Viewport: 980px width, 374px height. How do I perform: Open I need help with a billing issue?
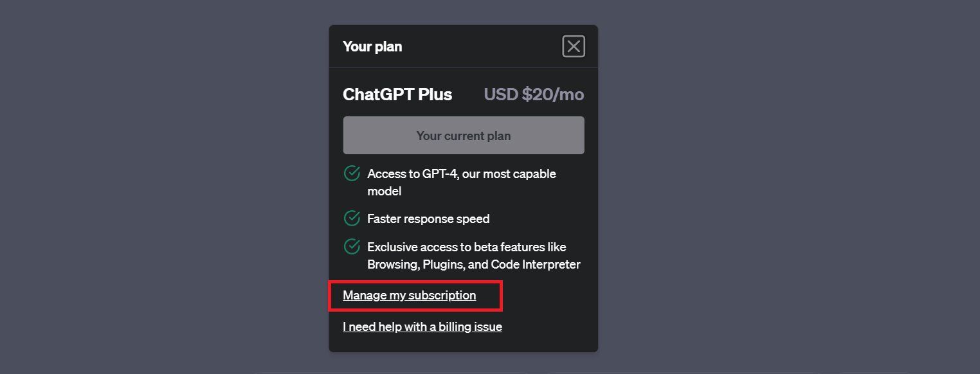(x=422, y=326)
